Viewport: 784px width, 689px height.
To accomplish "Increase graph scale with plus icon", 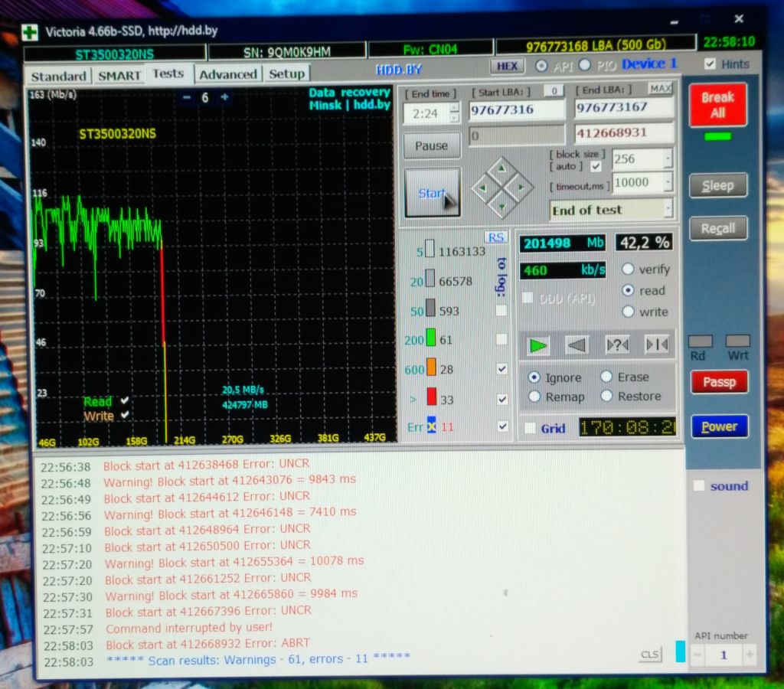I will tap(224, 97).
